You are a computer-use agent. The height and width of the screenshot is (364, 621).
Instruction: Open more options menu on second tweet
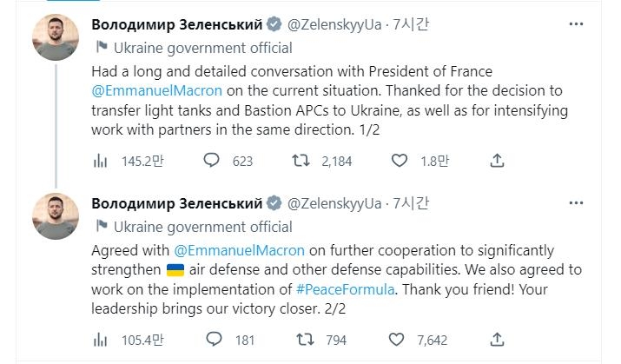[x=576, y=203]
